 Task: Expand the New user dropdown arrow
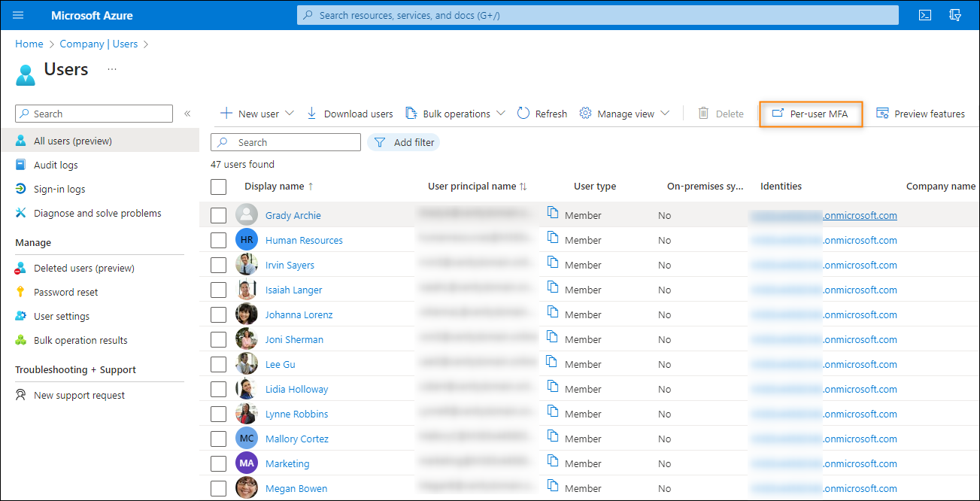(289, 114)
